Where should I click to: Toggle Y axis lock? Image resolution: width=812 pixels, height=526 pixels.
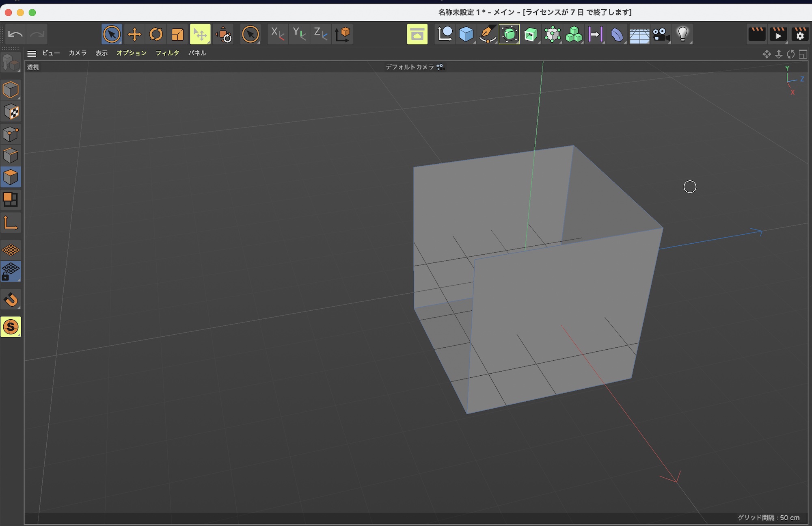click(x=299, y=35)
